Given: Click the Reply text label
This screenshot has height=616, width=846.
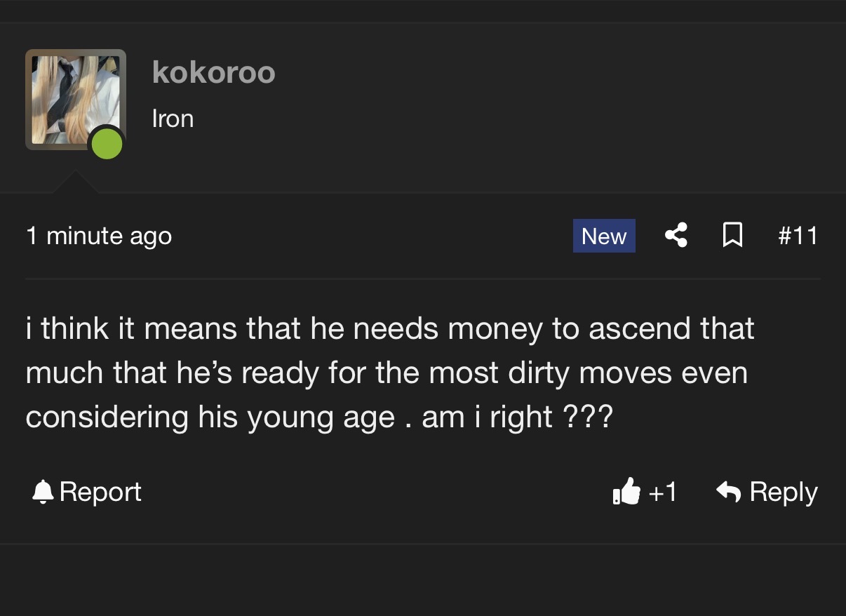Looking at the screenshot, I should (x=784, y=493).
